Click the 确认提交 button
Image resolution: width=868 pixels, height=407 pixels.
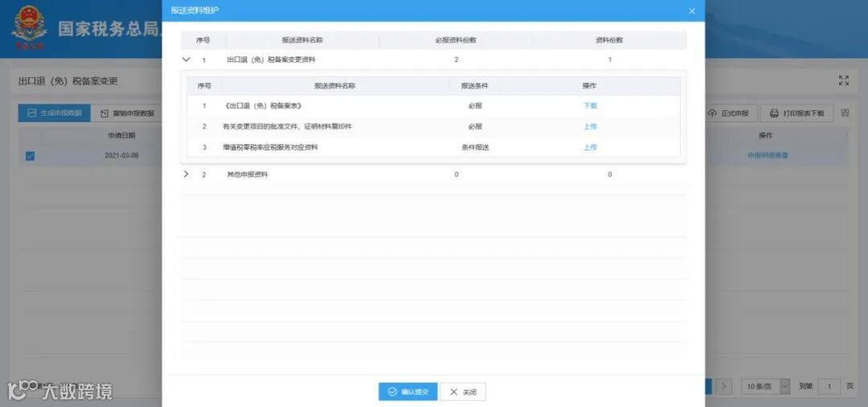pos(408,392)
